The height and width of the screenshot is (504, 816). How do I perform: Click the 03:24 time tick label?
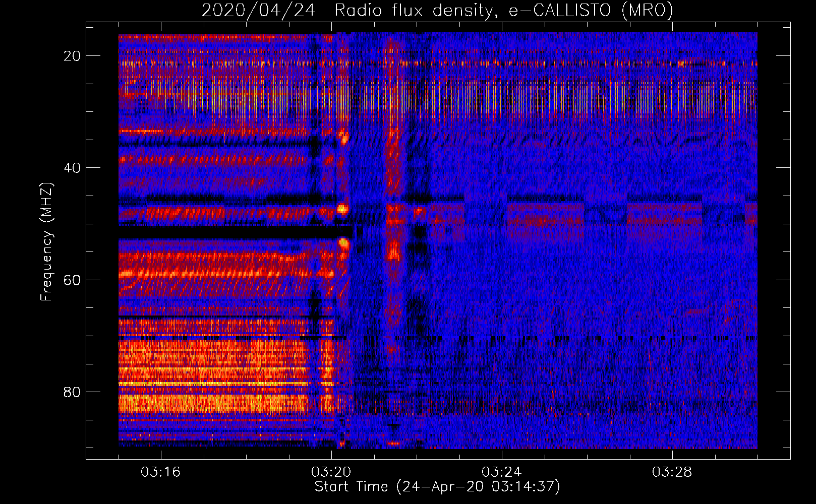502,472
